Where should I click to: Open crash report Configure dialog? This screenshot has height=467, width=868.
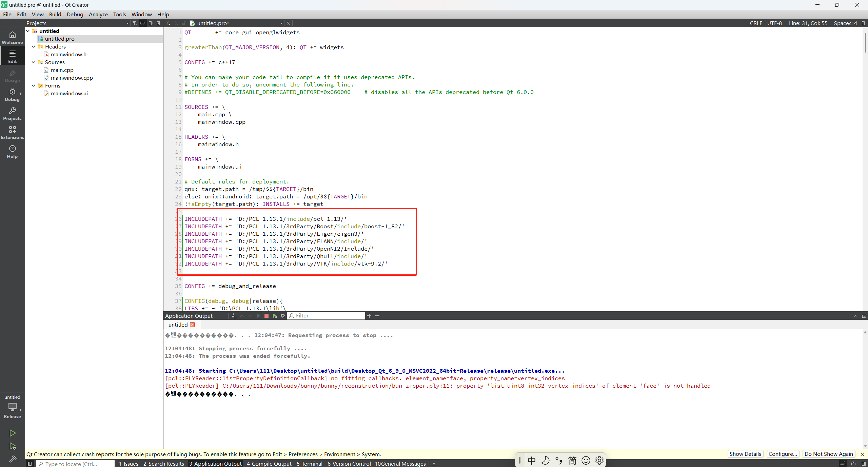point(783,454)
